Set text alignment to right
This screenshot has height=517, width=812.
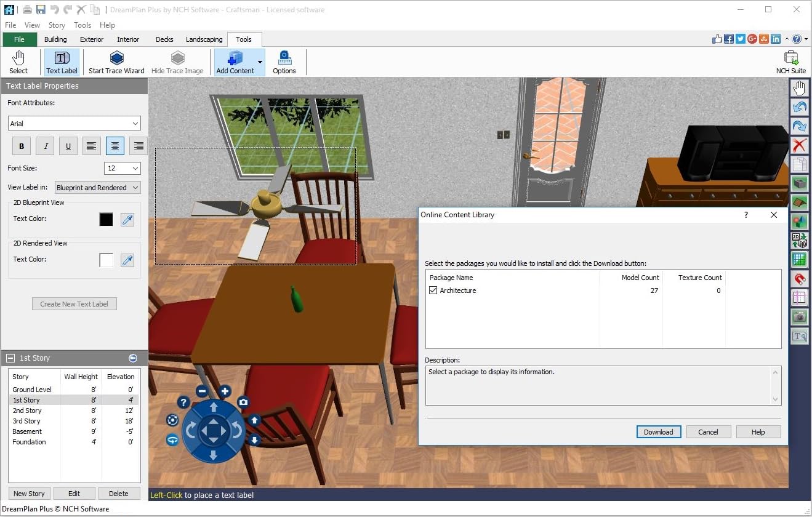pyautogui.click(x=139, y=146)
